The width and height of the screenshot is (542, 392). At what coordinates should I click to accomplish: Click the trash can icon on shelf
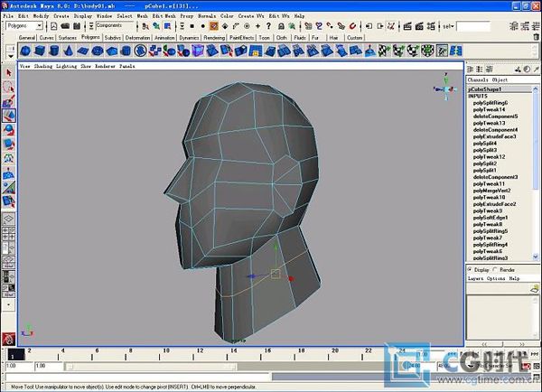click(x=536, y=37)
